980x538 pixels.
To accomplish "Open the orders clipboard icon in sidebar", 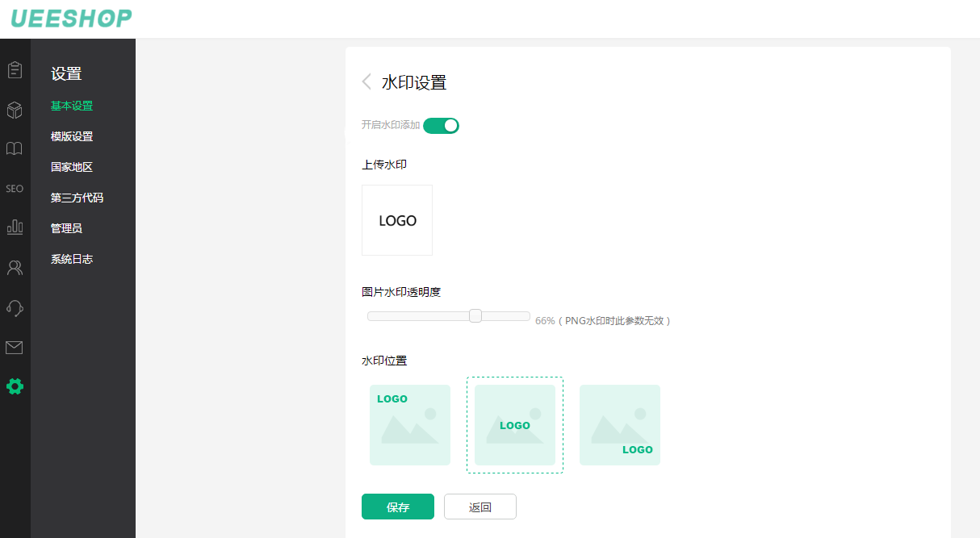I will pyautogui.click(x=15, y=70).
